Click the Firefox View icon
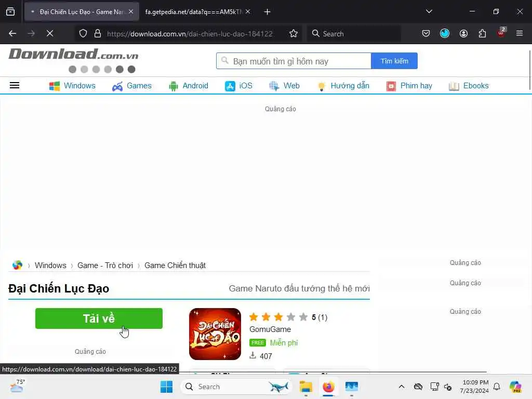532x399 pixels. point(10,12)
